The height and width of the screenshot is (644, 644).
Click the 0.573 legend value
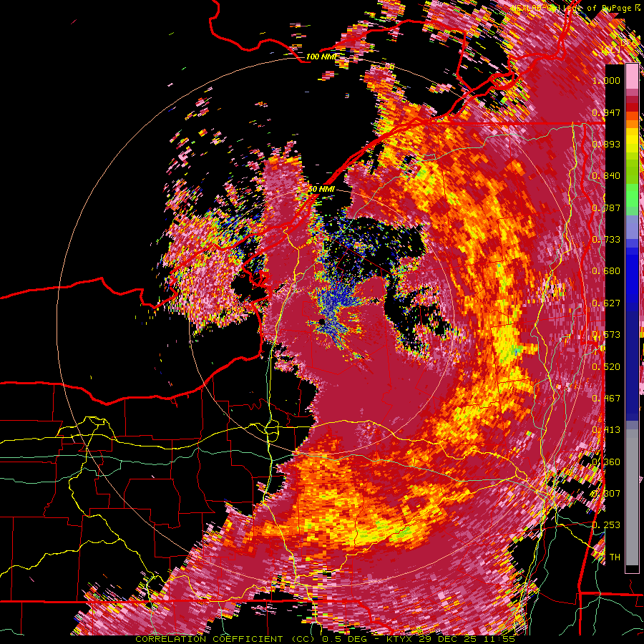[x=606, y=335]
